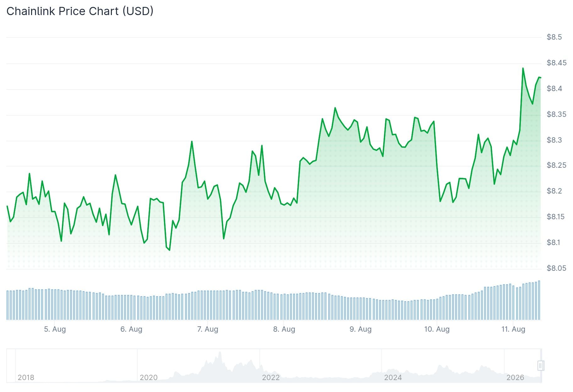This screenshot has width=573, height=392.
Task: Click the 11. Aug date label
Action: (x=513, y=329)
